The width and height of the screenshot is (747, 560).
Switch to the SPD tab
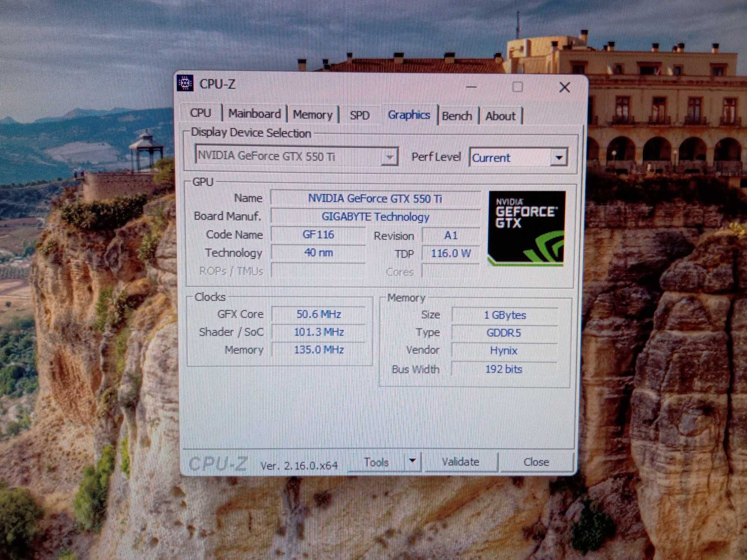pyautogui.click(x=360, y=115)
